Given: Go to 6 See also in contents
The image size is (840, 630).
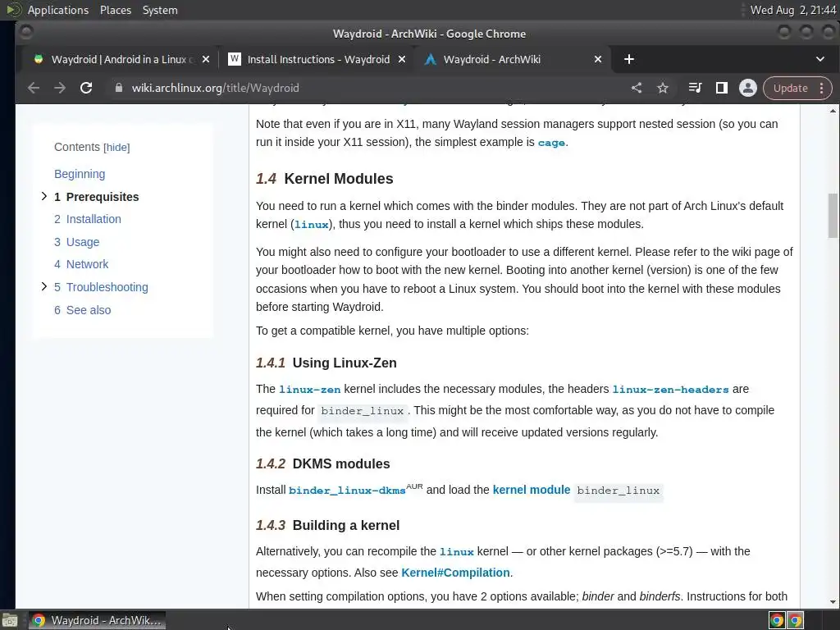Looking at the screenshot, I should click(83, 310).
